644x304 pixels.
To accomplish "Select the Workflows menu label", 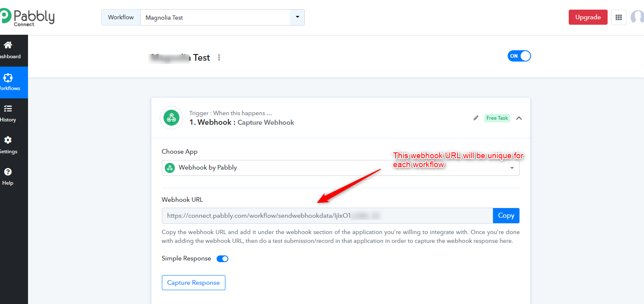I will pos(9,88).
